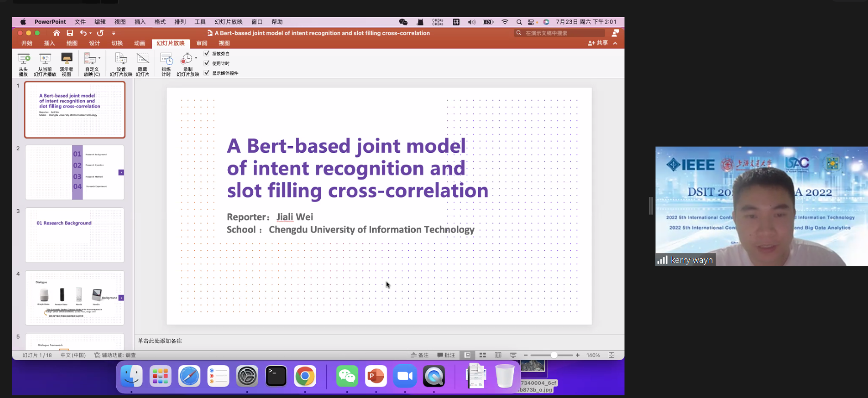868x398 pixels.
Task: Switch to slide sorter view in status bar
Action: coord(482,355)
